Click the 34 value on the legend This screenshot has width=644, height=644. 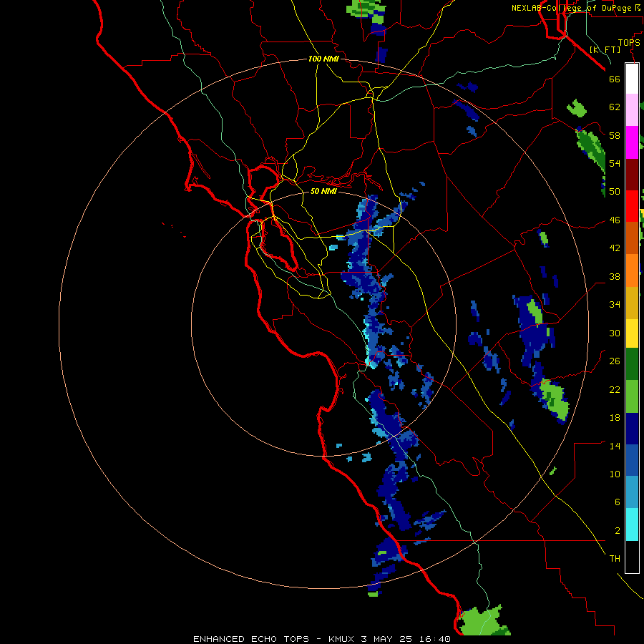point(615,305)
